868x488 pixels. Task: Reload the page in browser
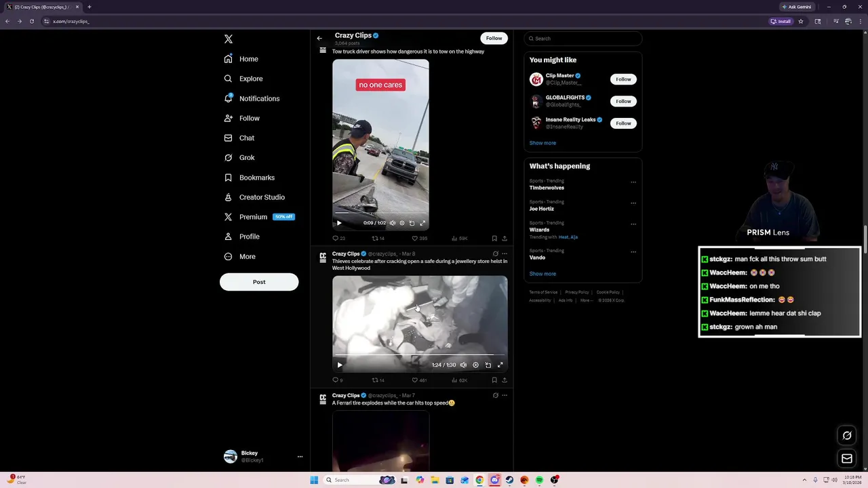(x=31, y=21)
